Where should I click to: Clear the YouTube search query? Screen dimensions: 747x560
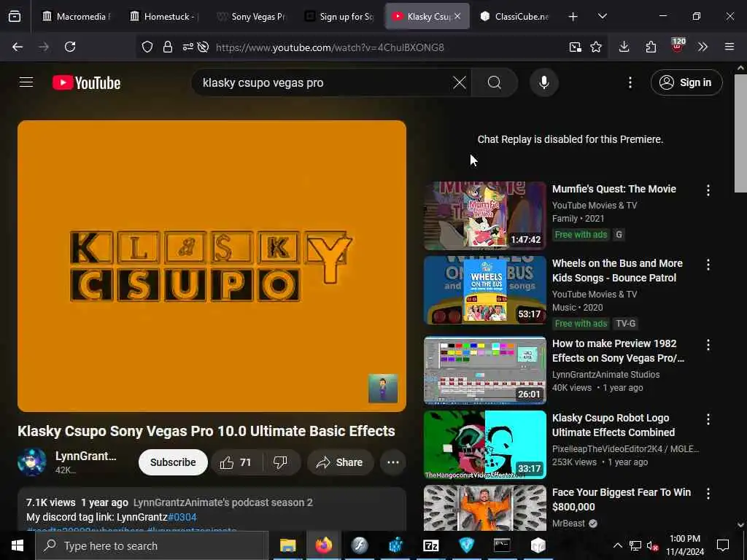coord(460,82)
